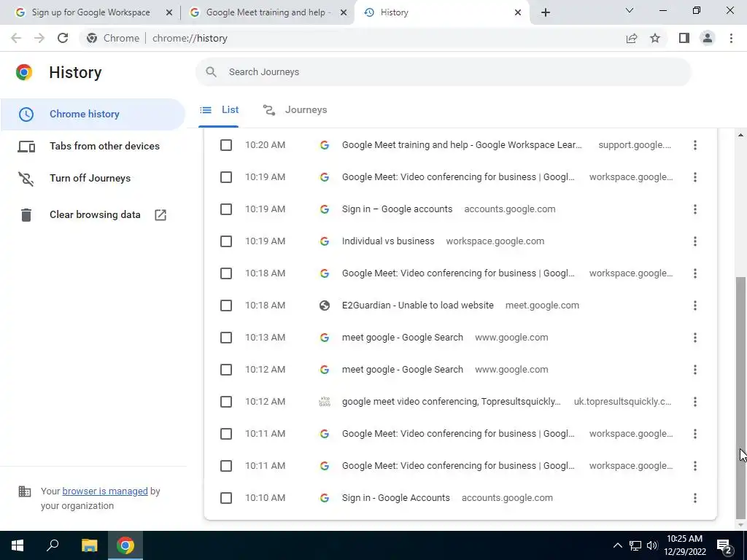Click Turn off Journeys

pyautogui.click(x=93, y=178)
